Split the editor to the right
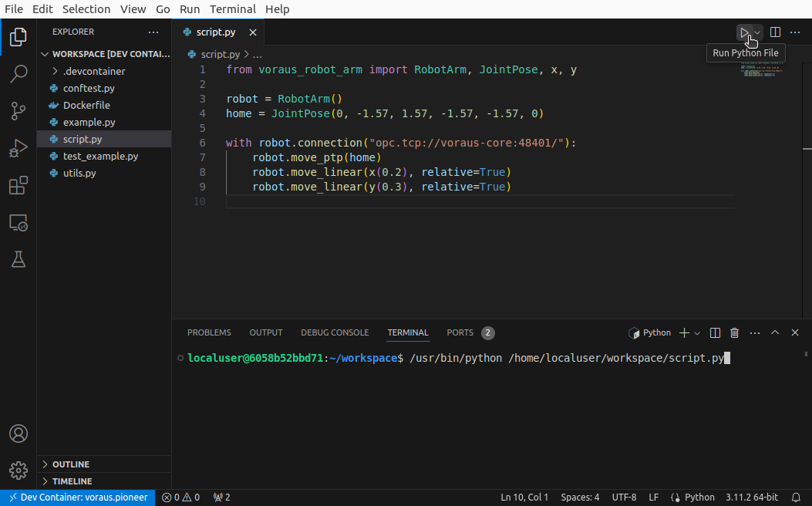 pos(775,32)
